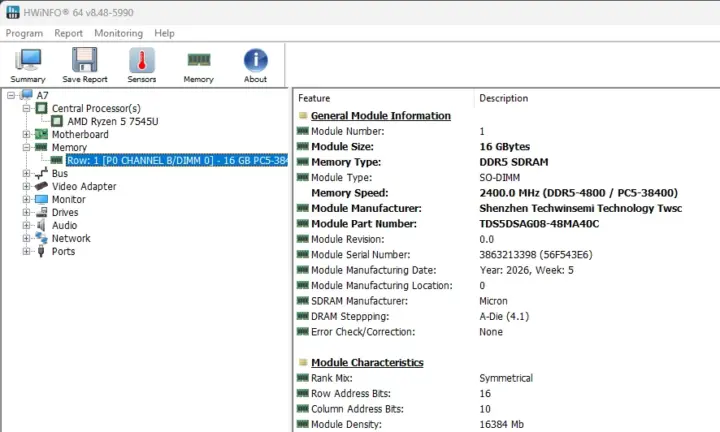Click the HWiNFO title bar app icon
This screenshot has width=720, height=432.
pos(13,12)
